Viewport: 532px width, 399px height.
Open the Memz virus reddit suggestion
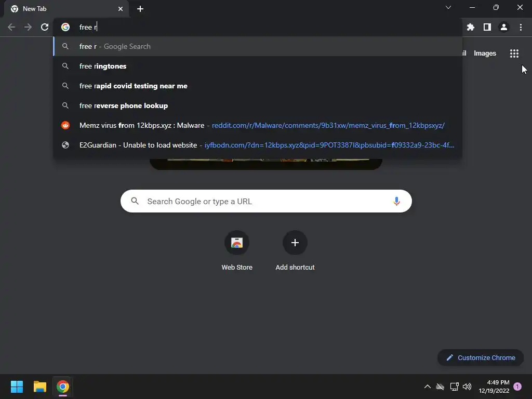258,125
